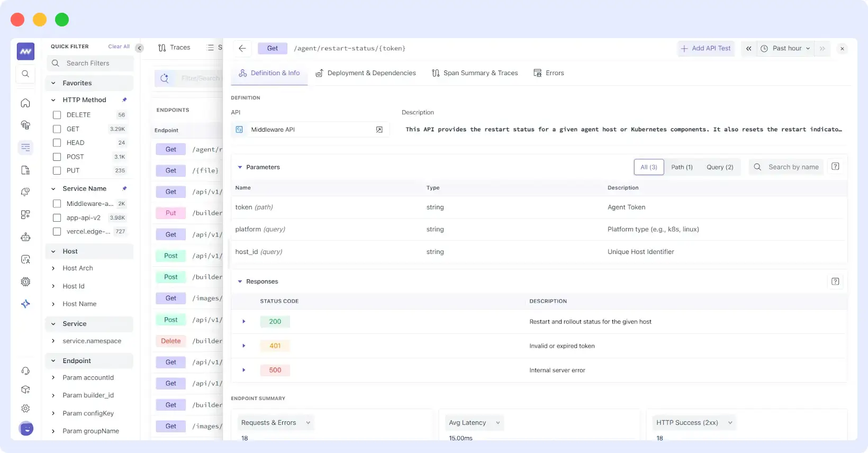The image size is (868, 453).
Task: Open the logs document sidebar icon
Action: [25, 170]
